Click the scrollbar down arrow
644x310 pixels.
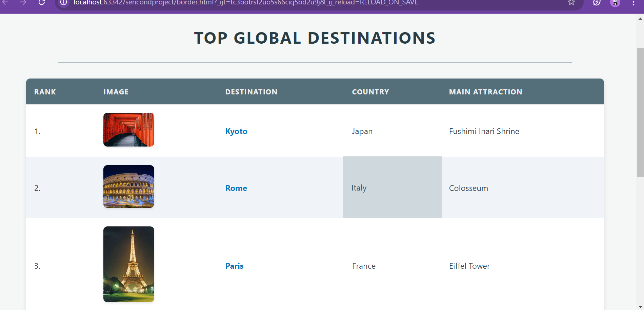click(x=640, y=307)
